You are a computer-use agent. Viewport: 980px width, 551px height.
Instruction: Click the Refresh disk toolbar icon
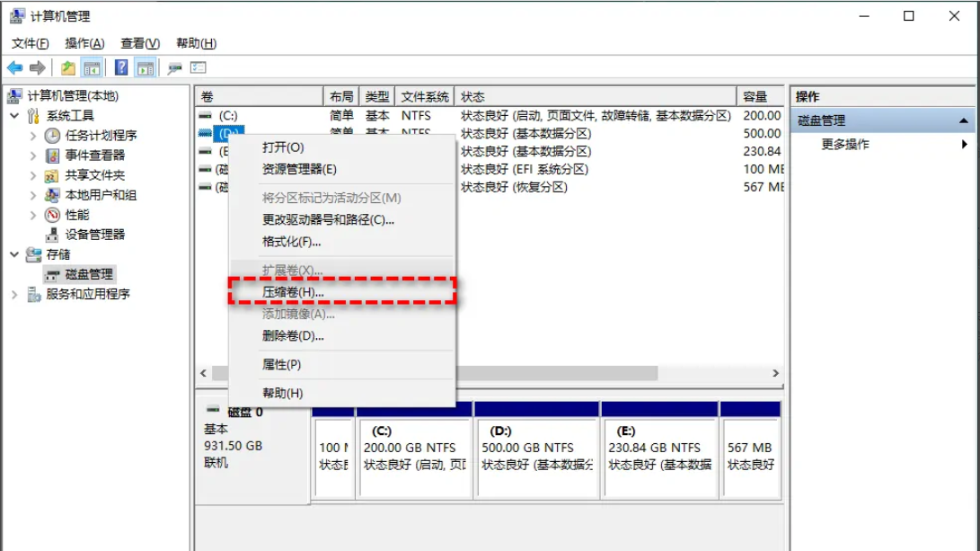[174, 67]
